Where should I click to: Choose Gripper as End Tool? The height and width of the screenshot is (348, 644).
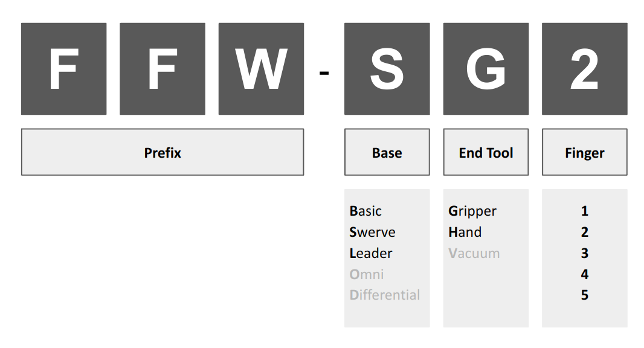click(x=472, y=211)
